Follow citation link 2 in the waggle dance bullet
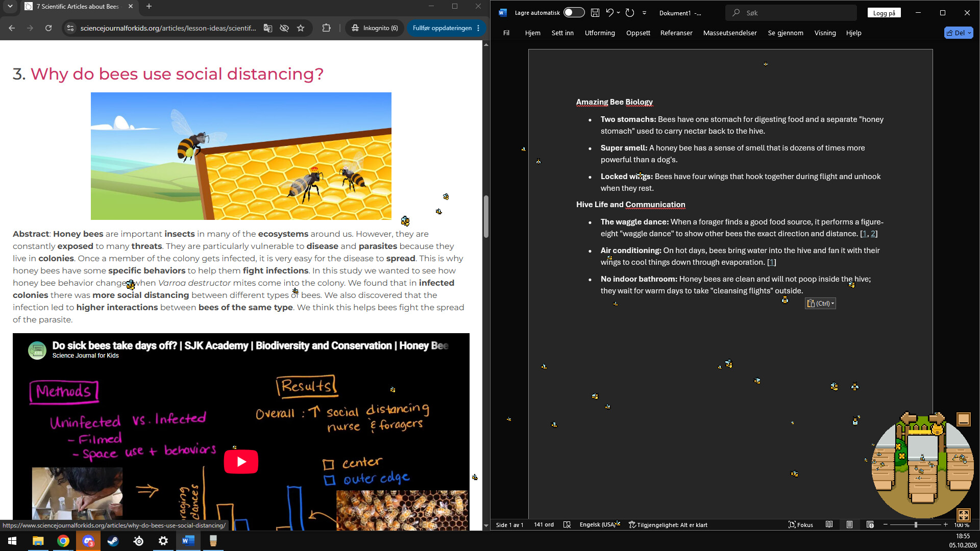This screenshot has height=551, width=980. [x=873, y=234]
